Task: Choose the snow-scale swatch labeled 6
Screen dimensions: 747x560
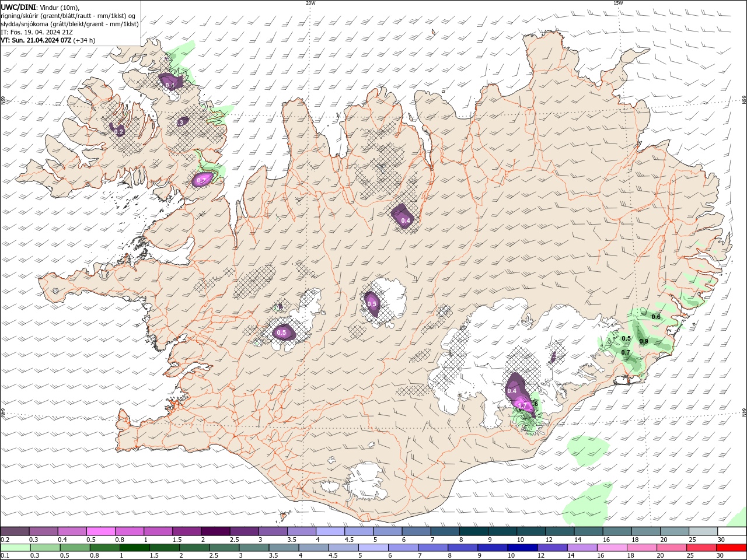Action: click(416, 531)
